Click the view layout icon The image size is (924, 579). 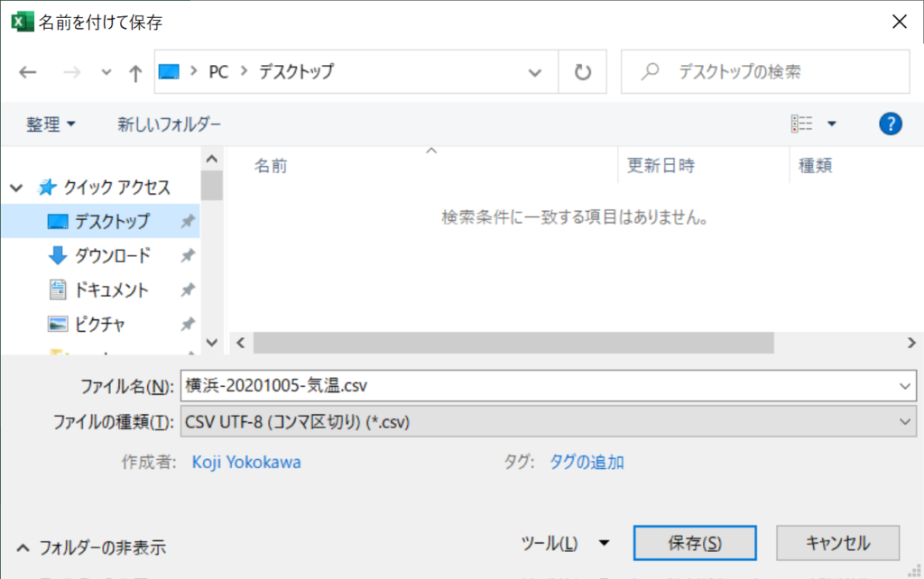coord(801,124)
